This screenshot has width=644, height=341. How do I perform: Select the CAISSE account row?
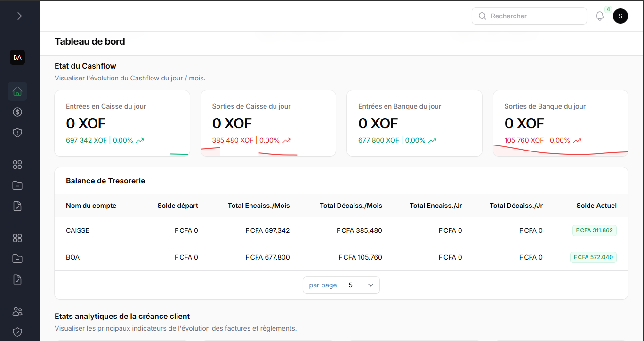(x=78, y=230)
